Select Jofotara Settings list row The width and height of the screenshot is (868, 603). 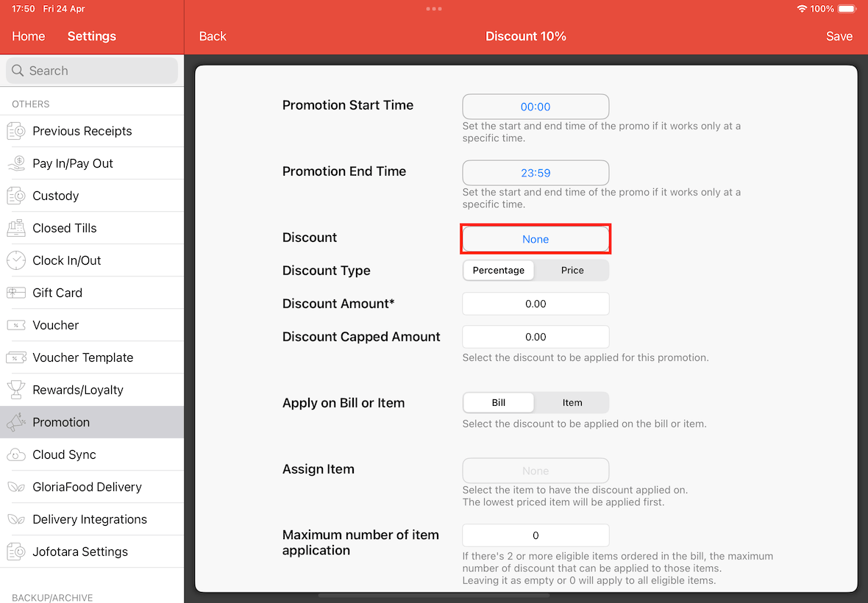click(x=92, y=552)
